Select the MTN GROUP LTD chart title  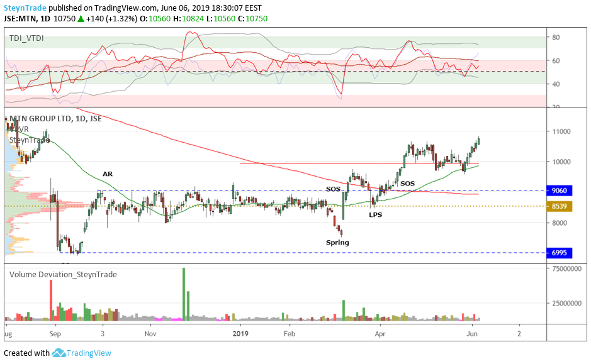pyautogui.click(x=55, y=119)
